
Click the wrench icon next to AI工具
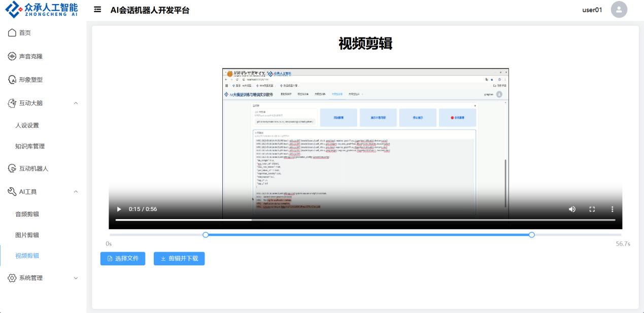click(12, 192)
